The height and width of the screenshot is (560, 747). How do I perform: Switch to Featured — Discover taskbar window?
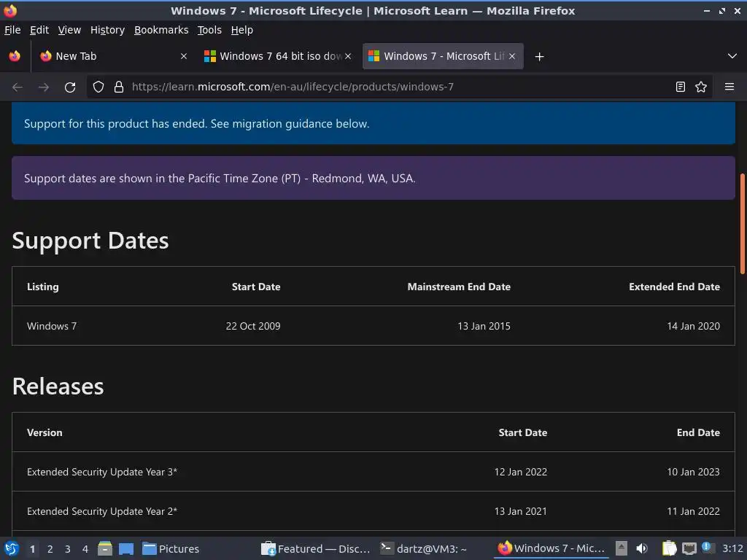(316, 548)
